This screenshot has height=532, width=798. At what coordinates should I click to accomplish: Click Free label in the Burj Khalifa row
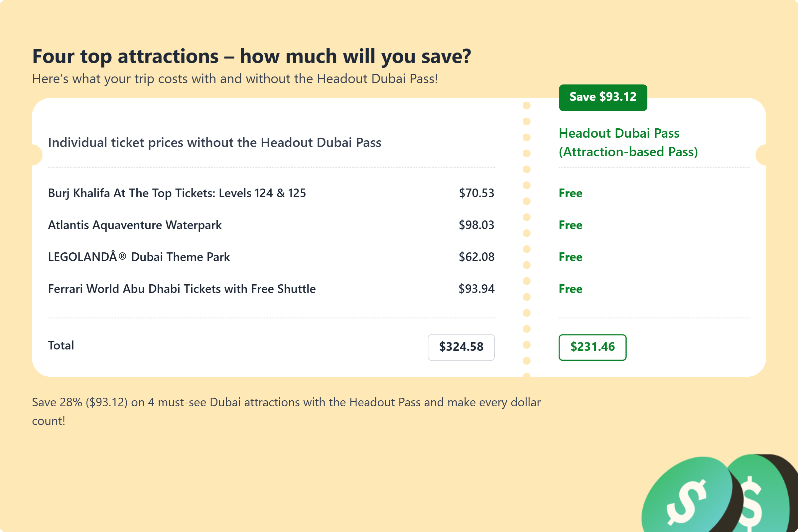570,193
